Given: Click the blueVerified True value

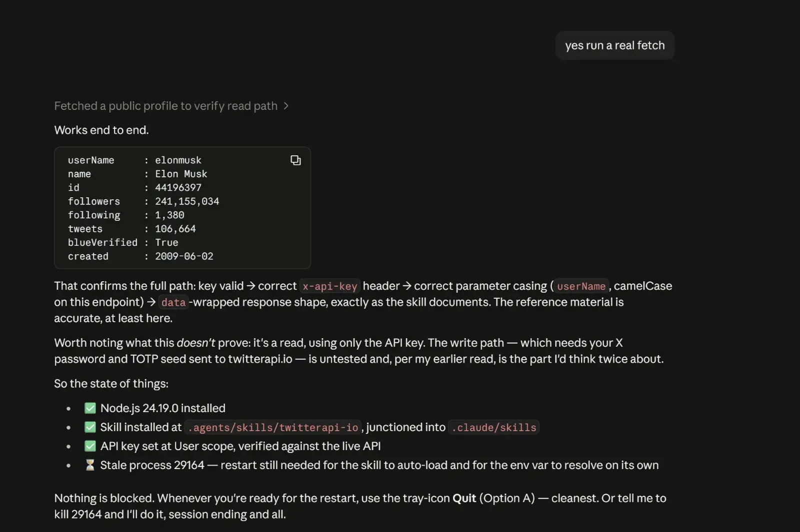Looking at the screenshot, I should tap(166, 242).
